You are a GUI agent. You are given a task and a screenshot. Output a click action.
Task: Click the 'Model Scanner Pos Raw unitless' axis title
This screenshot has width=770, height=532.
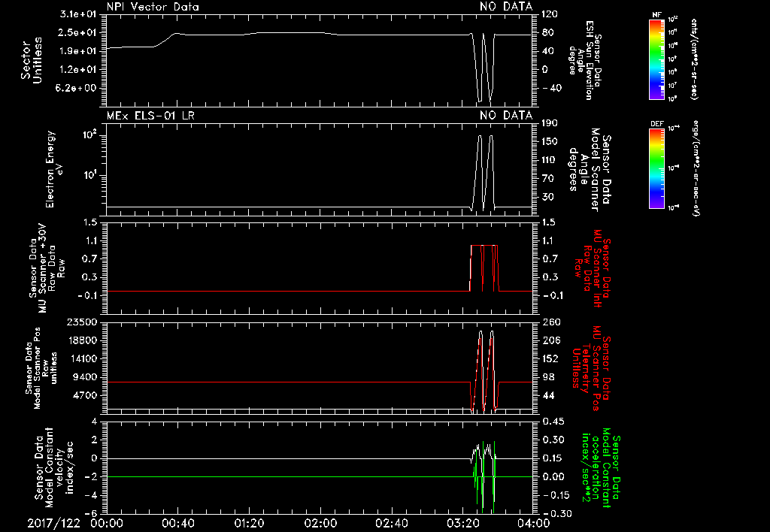[41, 368]
